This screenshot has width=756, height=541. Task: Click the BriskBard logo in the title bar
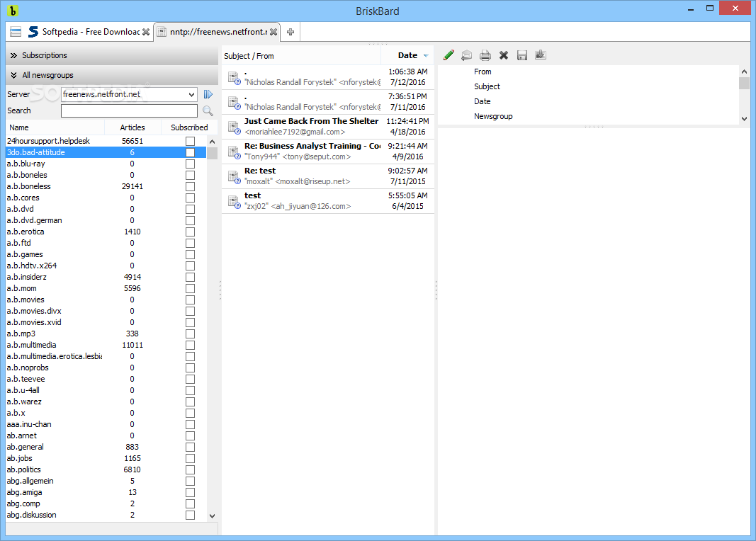[x=13, y=11]
